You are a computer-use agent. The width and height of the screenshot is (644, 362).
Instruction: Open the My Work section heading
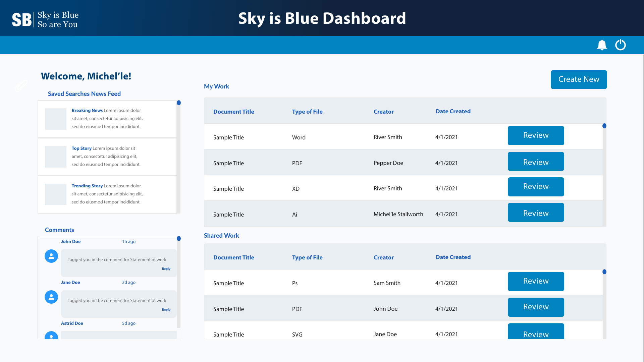click(216, 86)
